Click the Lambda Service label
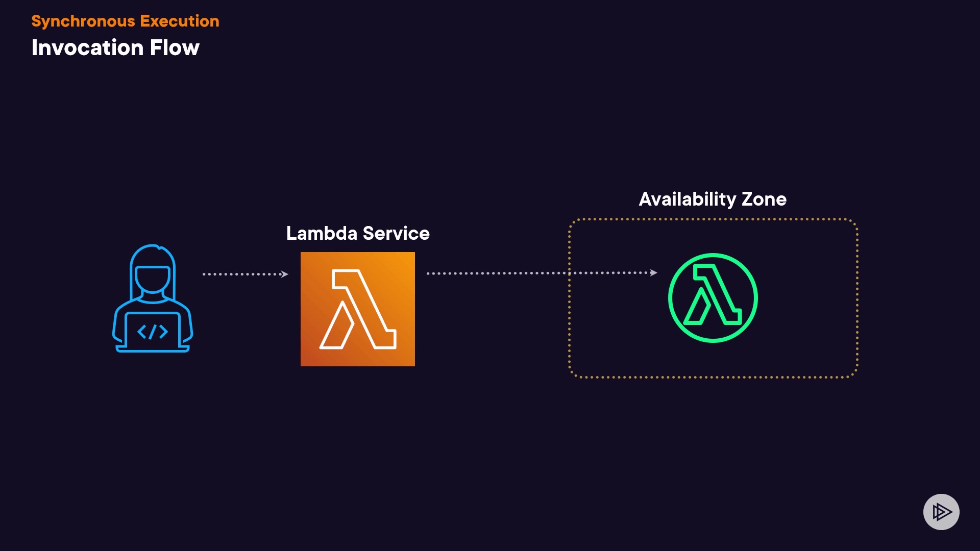The width and height of the screenshot is (980, 551). click(357, 233)
